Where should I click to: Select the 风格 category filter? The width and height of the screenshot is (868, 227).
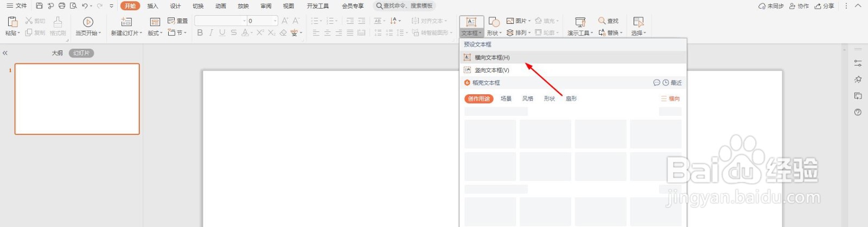[x=528, y=99]
